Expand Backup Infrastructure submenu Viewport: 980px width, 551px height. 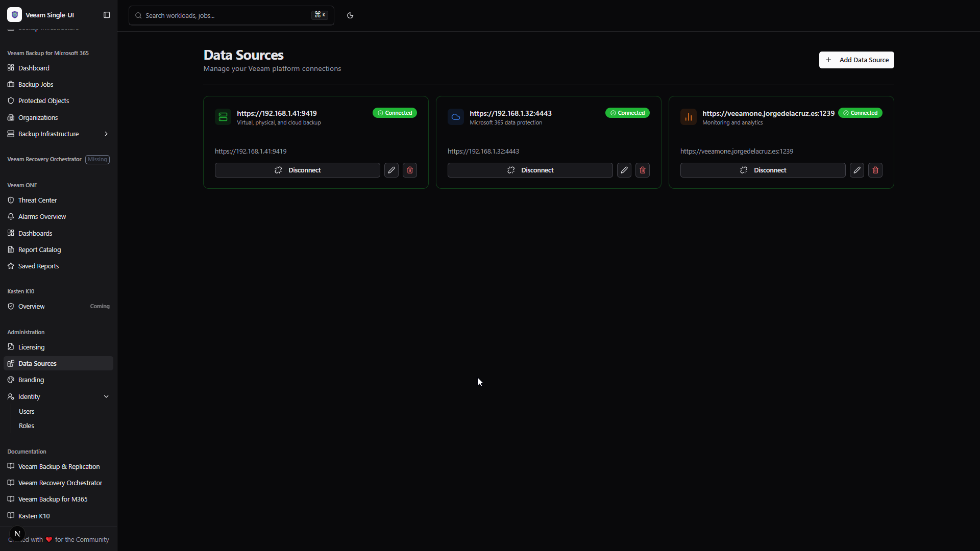[x=106, y=134]
